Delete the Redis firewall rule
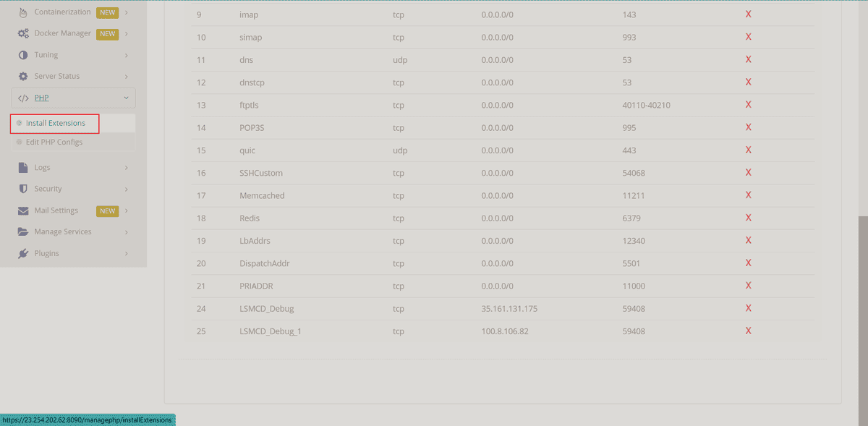 749,218
